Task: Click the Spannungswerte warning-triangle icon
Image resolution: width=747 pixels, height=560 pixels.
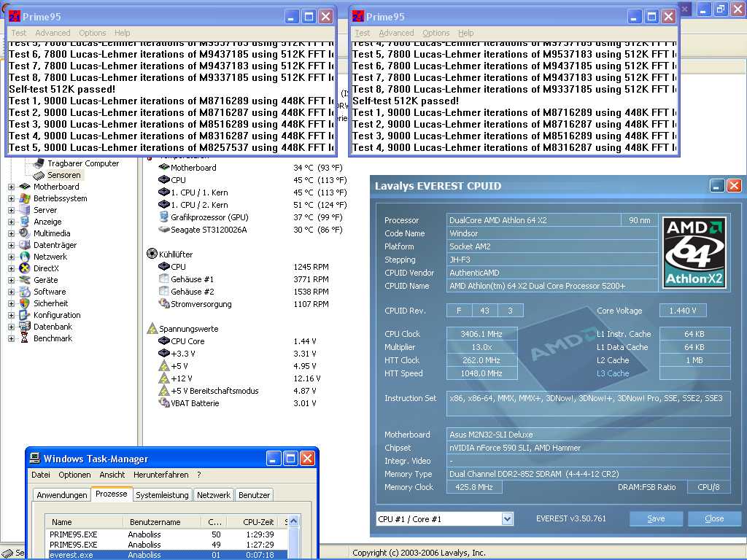Action: click(152, 329)
